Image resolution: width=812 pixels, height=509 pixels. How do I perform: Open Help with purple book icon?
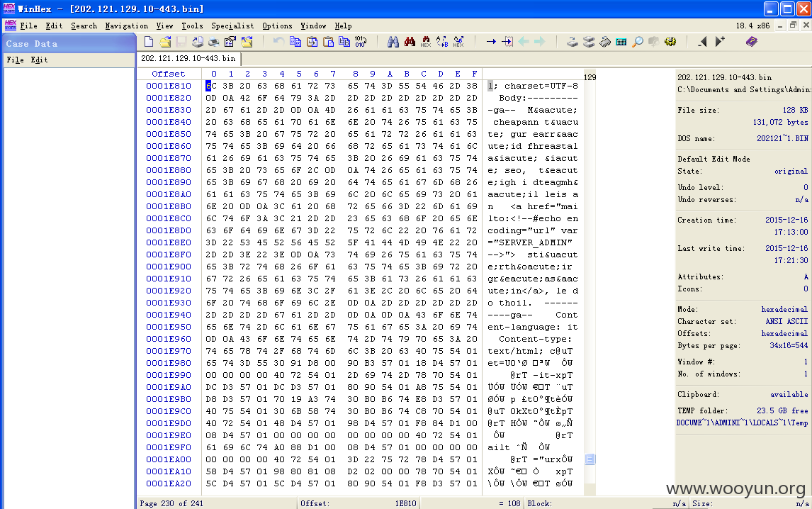752,41
